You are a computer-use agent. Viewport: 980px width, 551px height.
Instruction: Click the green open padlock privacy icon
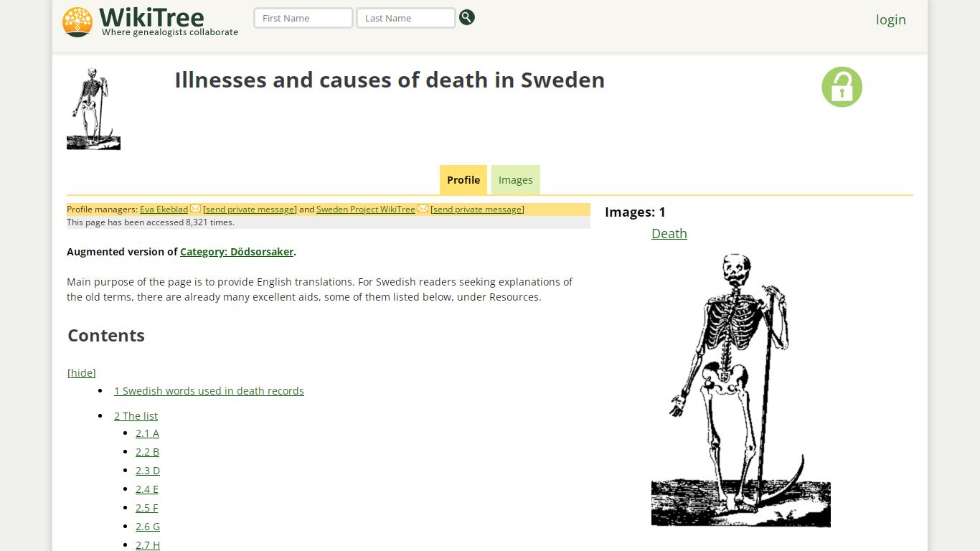coord(842,87)
